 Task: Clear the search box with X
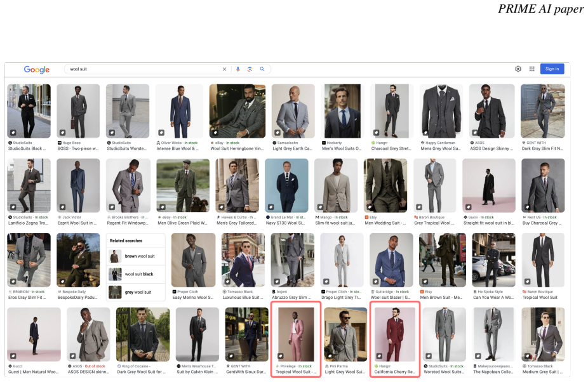224,69
